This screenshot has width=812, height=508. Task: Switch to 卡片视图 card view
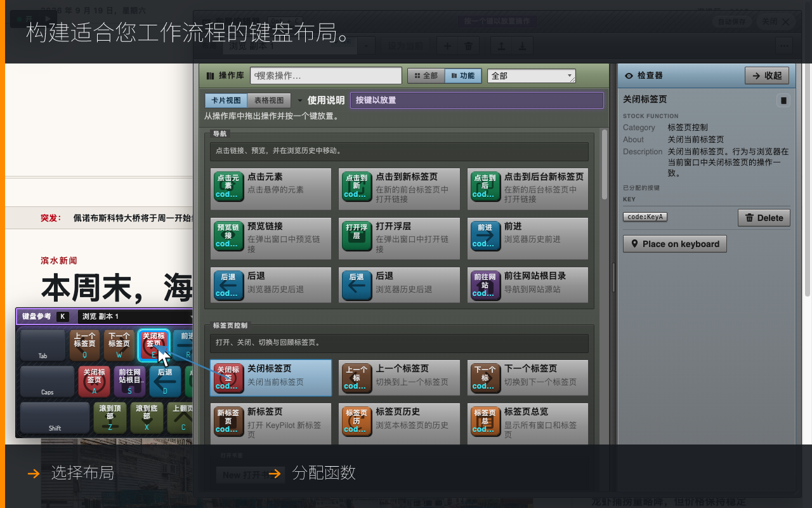[x=226, y=100]
